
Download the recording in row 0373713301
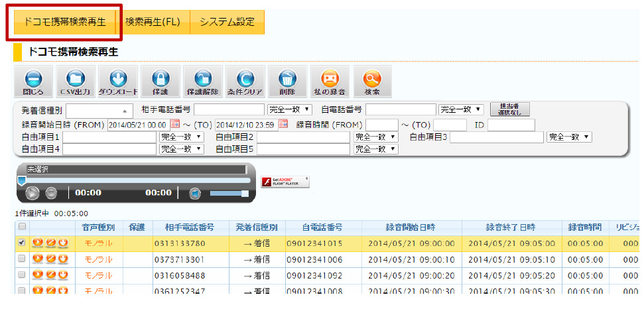(63, 259)
